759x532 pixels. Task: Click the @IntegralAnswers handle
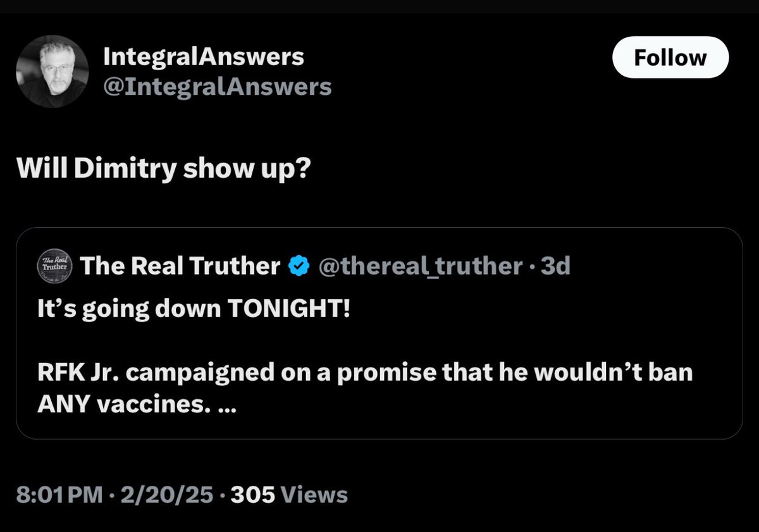coord(217,87)
